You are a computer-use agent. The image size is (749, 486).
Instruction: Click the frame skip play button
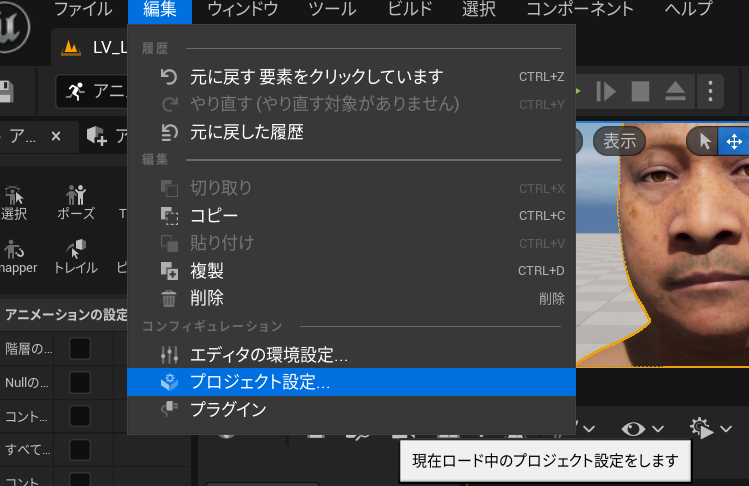[x=606, y=92]
